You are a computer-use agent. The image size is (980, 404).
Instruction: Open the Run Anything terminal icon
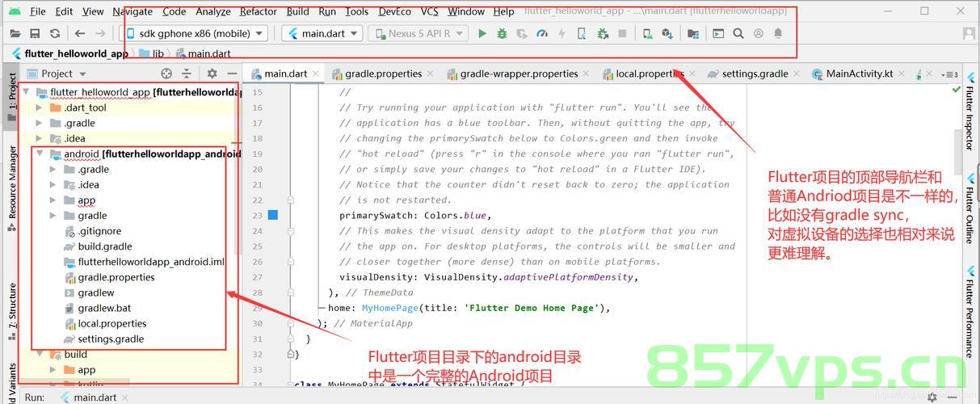pos(718,33)
